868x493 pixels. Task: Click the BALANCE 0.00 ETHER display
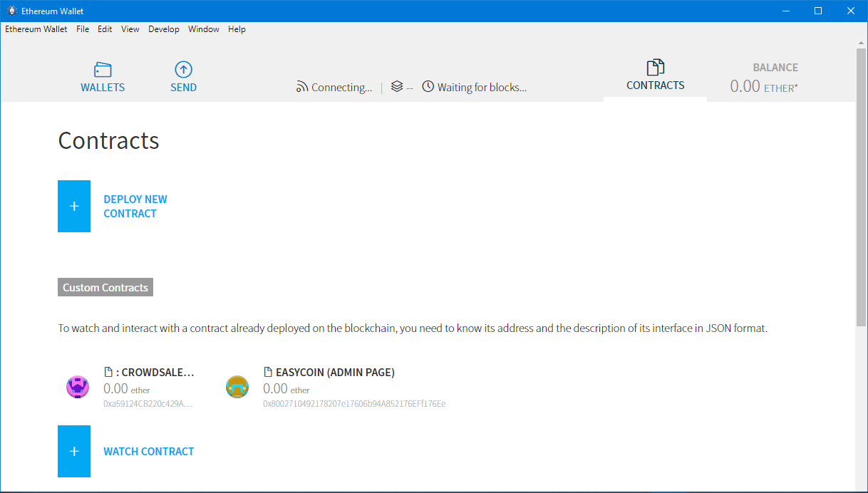(x=764, y=78)
